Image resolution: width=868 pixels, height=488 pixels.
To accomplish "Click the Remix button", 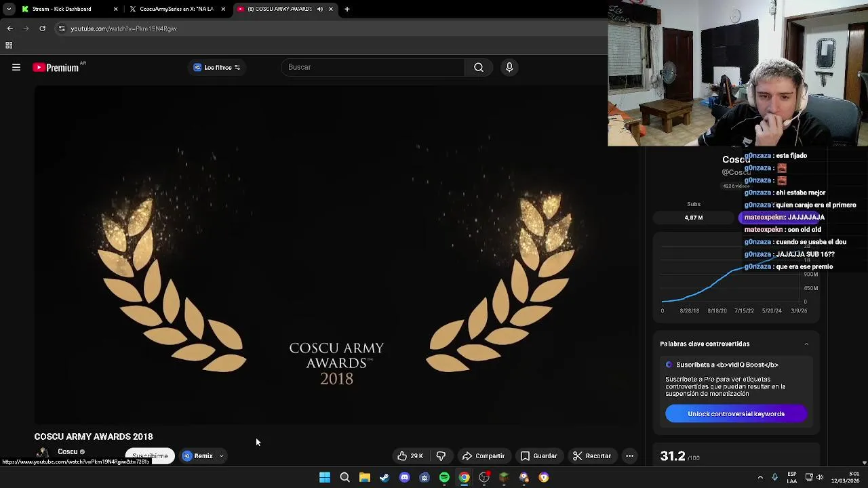I will (198, 456).
